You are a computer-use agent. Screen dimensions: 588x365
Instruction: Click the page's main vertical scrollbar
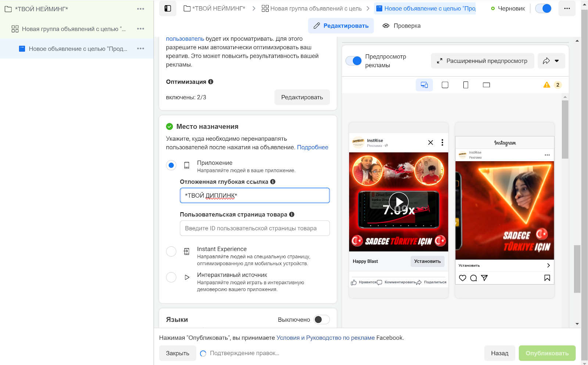(x=577, y=269)
